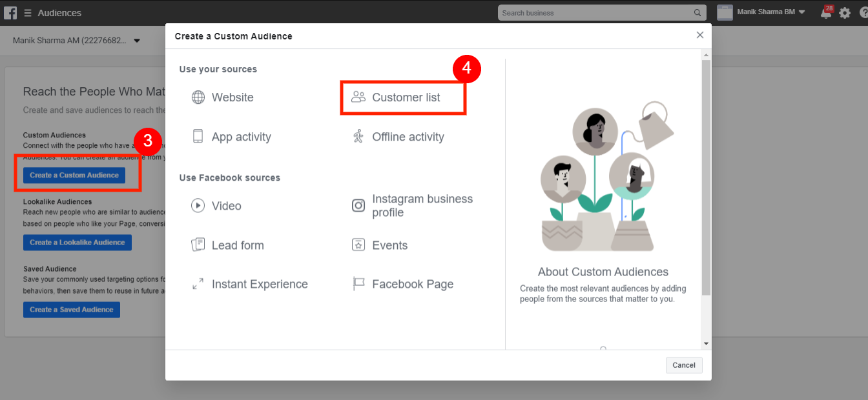The image size is (868, 400).
Task: Click the Lookalike Audiences heading text
Action: (x=57, y=202)
